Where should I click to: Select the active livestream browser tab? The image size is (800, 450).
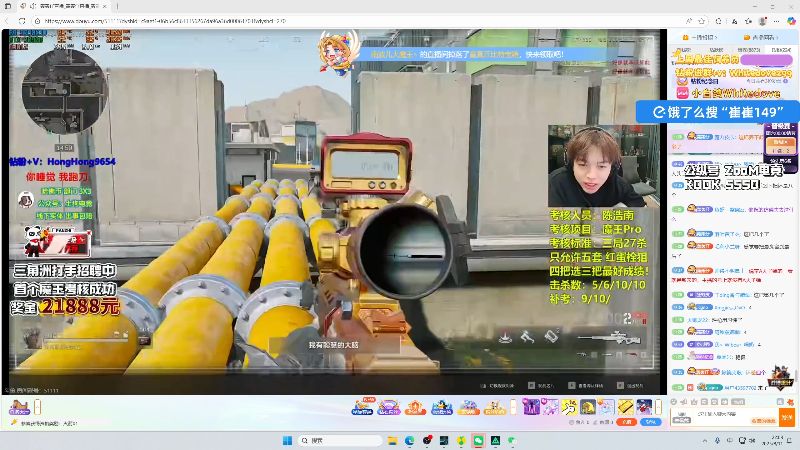[x=63, y=6]
